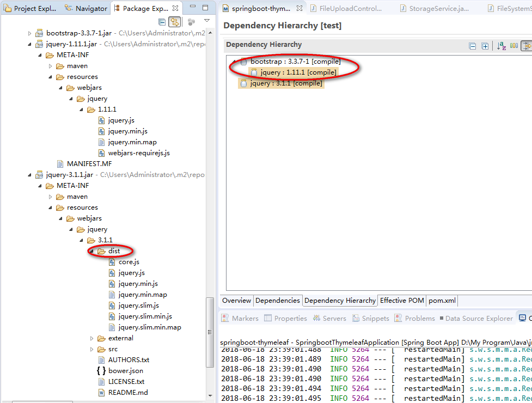Maximize the Package Explorer view

point(205,7)
